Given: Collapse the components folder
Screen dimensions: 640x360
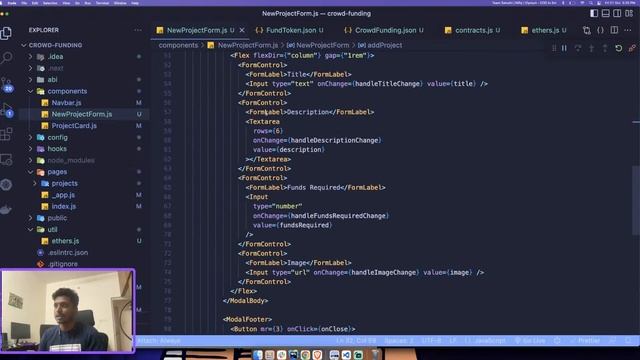Looking at the screenshot, I should click(67, 91).
